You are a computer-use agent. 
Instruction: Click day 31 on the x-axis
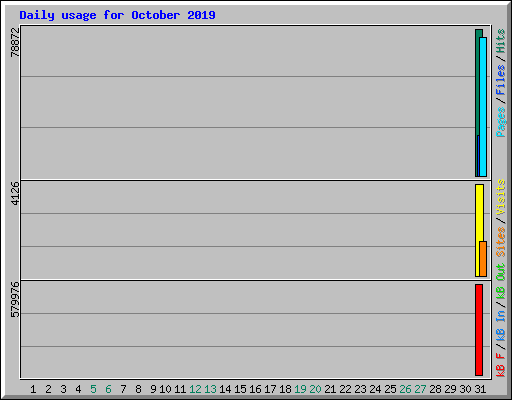point(480,389)
